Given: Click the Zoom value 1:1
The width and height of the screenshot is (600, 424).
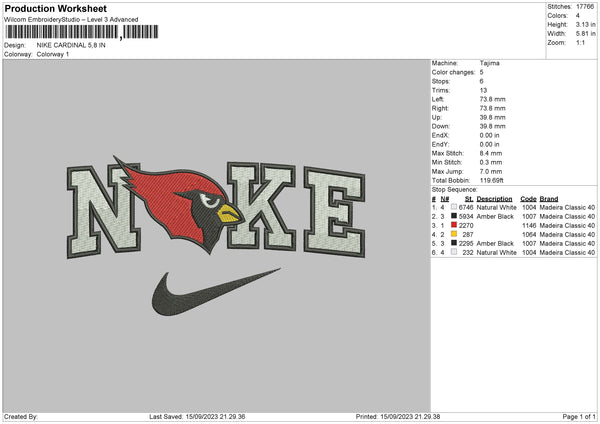Looking at the screenshot, I should pyautogui.click(x=580, y=43).
